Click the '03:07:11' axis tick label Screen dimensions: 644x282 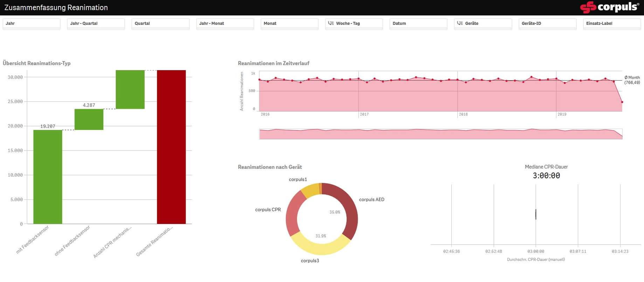click(x=578, y=252)
